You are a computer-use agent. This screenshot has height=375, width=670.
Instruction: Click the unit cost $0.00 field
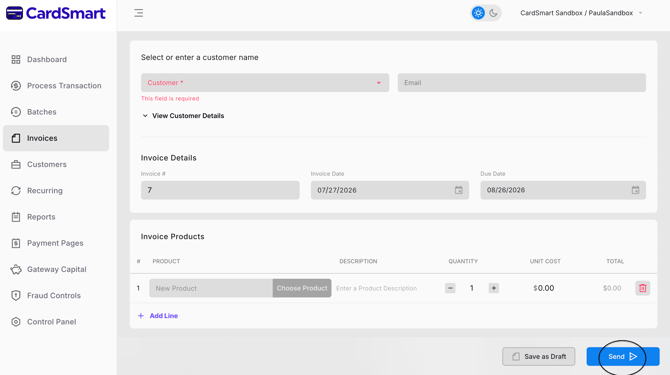pyautogui.click(x=544, y=288)
